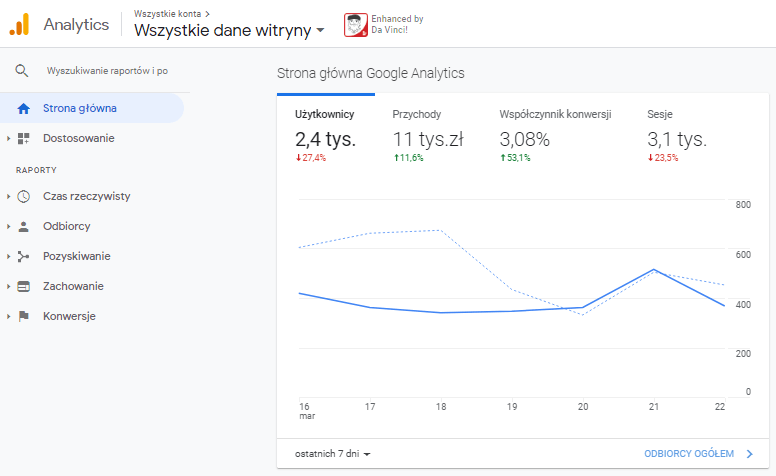Click the Zachowanie behavior icon

pos(24,286)
